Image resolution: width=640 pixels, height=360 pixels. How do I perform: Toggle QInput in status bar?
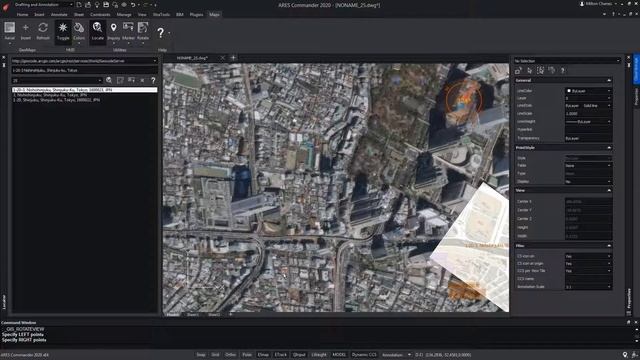(x=299, y=355)
